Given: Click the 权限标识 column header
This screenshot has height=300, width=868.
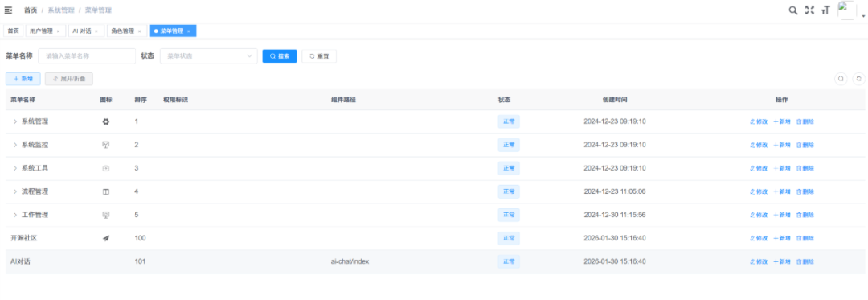Looking at the screenshot, I should (175, 100).
